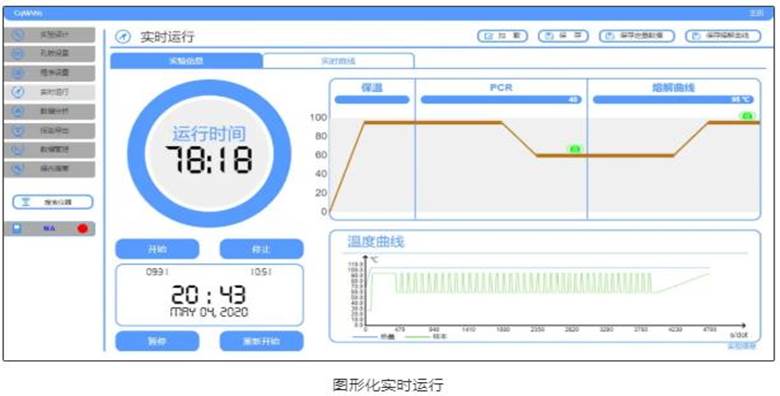
Task: Click the search device button with hourglass icon
Action: pos(53,202)
